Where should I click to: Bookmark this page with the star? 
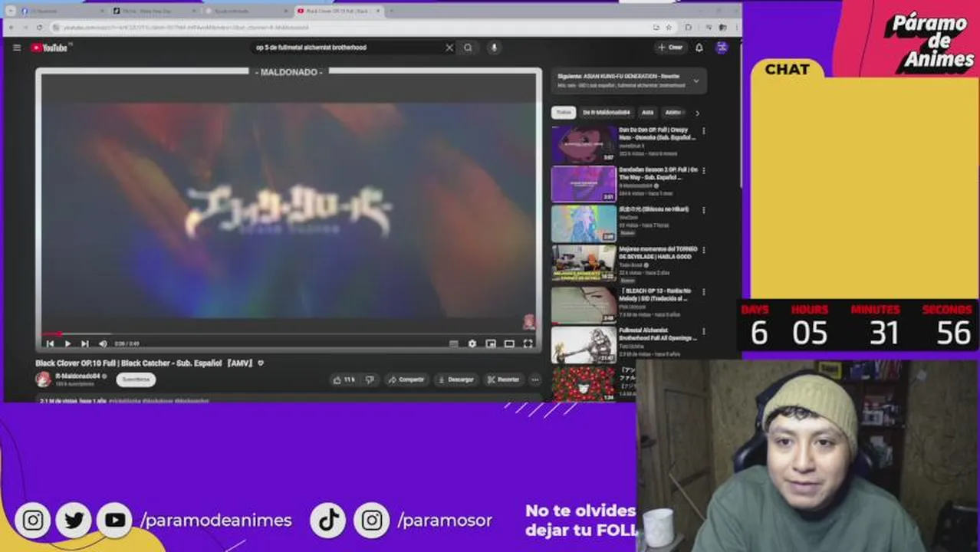(669, 27)
